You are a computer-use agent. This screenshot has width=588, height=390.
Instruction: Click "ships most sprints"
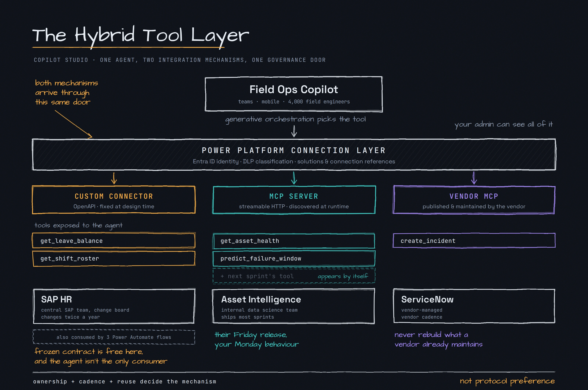[248, 317]
